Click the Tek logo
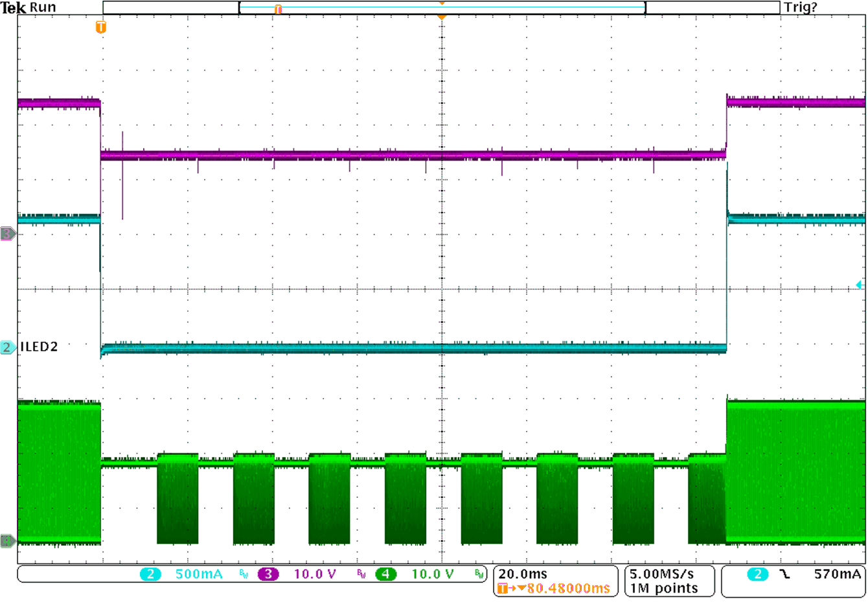The height and width of the screenshot is (608, 868). (14, 7)
